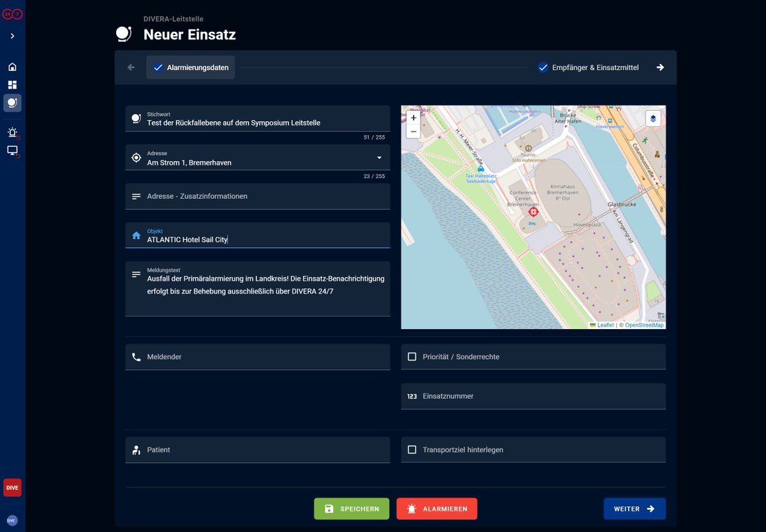Click the red crosshair marker on the map
This screenshot has width=766, height=532.
pyautogui.click(x=534, y=211)
